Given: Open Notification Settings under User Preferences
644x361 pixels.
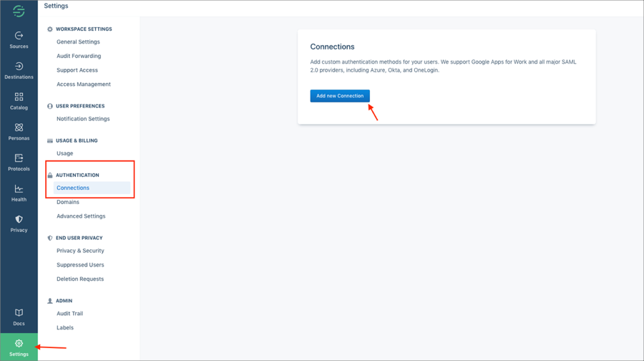Looking at the screenshot, I should pos(83,119).
